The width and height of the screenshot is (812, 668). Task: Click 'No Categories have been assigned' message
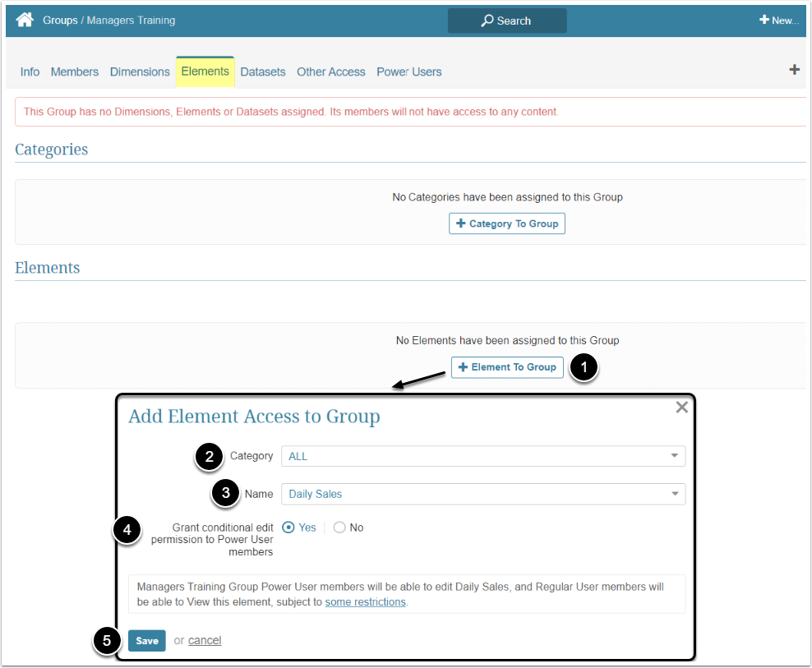[x=507, y=197]
